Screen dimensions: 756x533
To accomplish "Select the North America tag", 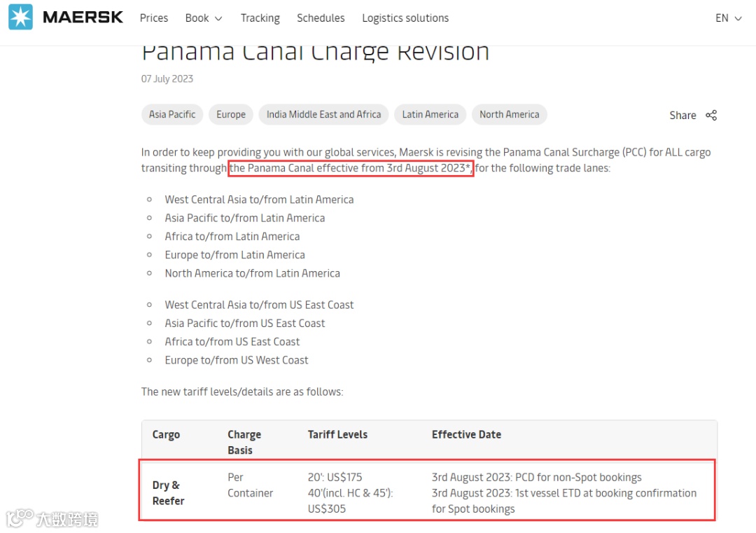I will (509, 114).
